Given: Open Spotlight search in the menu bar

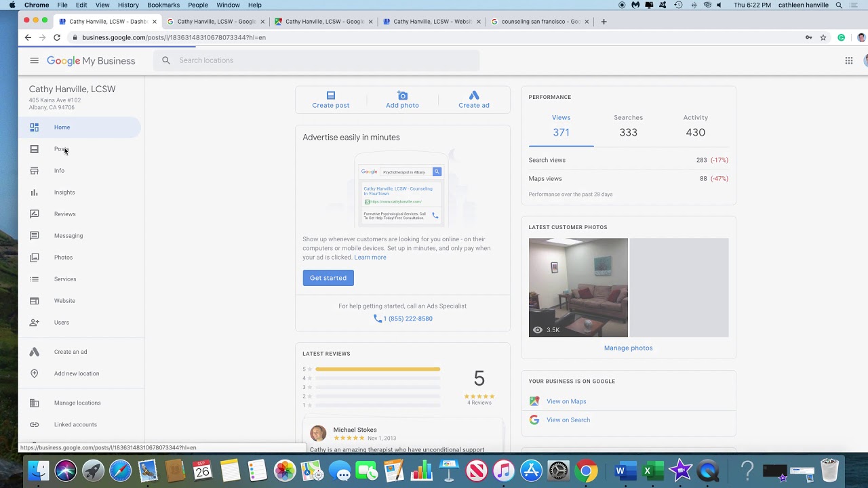Looking at the screenshot, I should tap(839, 5).
